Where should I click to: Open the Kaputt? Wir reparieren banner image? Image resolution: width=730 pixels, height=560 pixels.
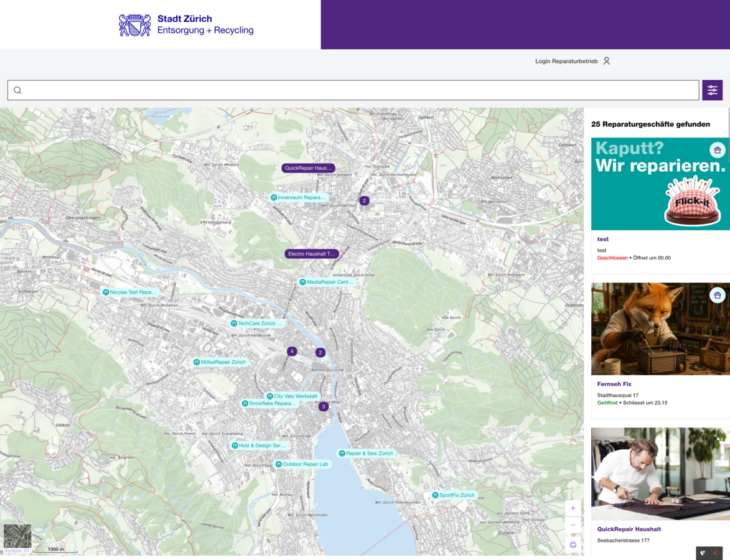point(660,184)
